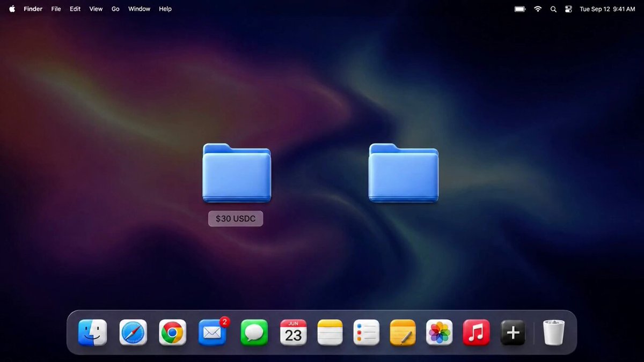The image size is (644, 362).
Task: Open Photos app in dock
Action: (439, 333)
